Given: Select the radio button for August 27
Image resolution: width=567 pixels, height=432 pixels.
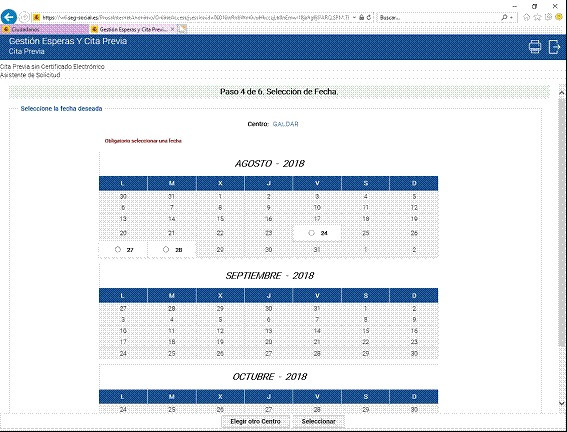Looking at the screenshot, I should [x=118, y=249].
